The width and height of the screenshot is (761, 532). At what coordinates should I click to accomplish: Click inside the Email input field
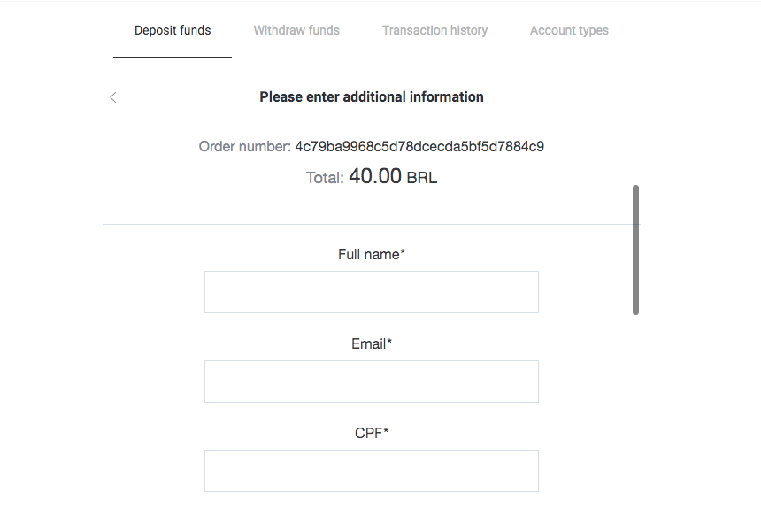[x=371, y=381]
